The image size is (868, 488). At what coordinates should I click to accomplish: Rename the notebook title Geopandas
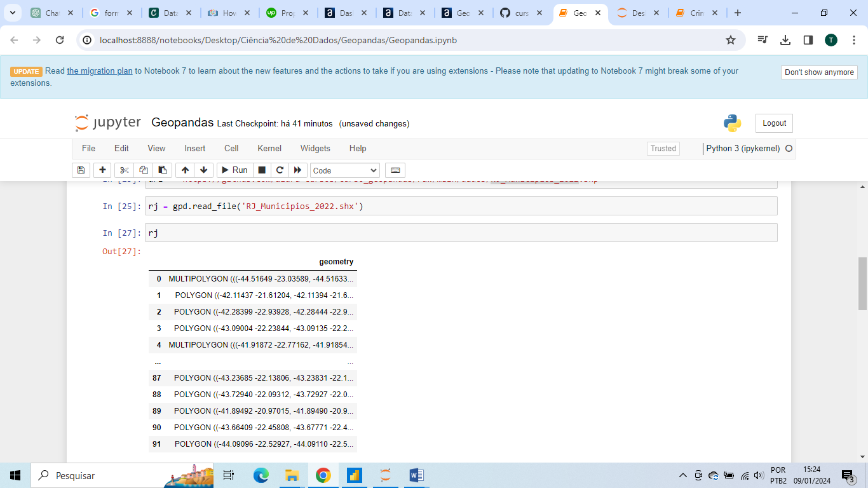click(x=182, y=123)
